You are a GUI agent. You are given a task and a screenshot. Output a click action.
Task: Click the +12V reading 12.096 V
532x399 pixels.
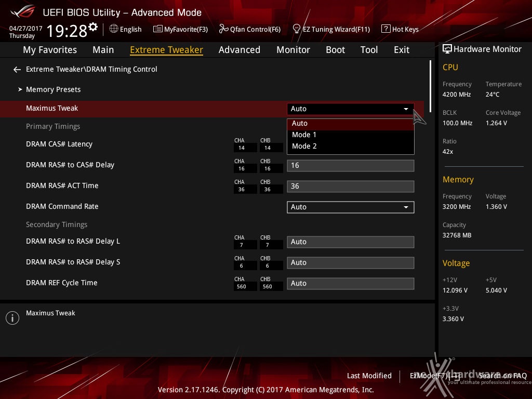(455, 290)
